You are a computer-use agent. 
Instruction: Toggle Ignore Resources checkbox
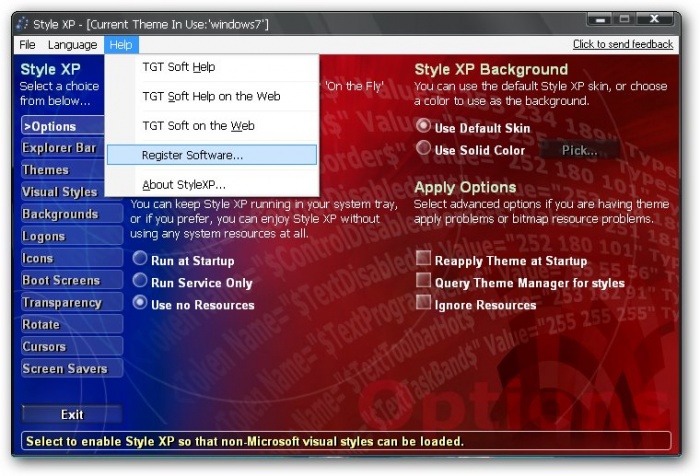tap(423, 302)
